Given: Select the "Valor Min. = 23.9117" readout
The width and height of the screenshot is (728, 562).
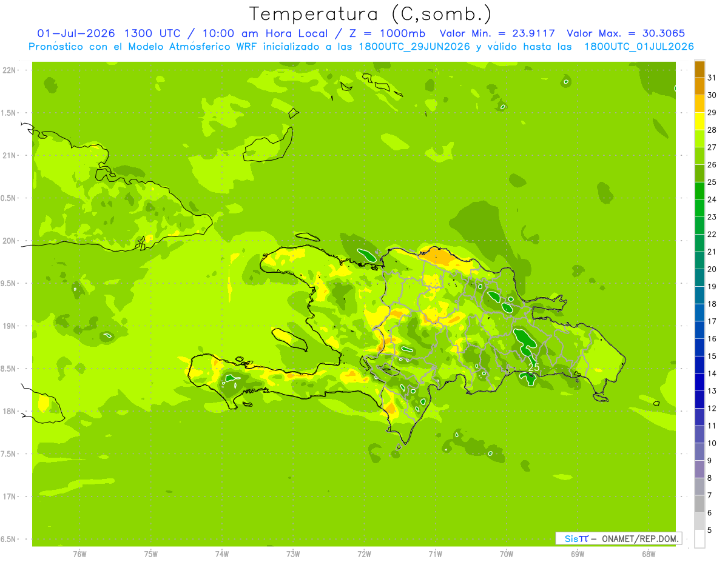Looking at the screenshot, I should point(497,33).
